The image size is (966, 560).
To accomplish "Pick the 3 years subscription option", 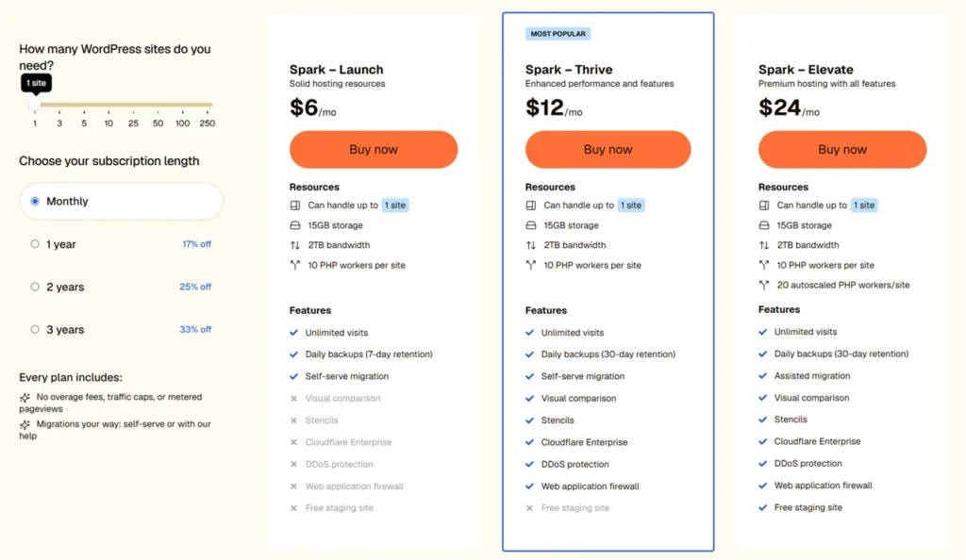I will 35,329.
